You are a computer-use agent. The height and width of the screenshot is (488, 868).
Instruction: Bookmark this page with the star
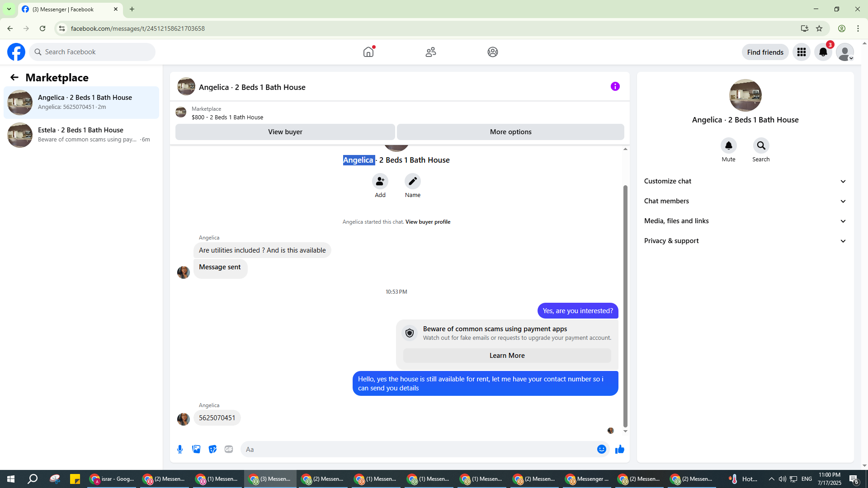point(819,28)
